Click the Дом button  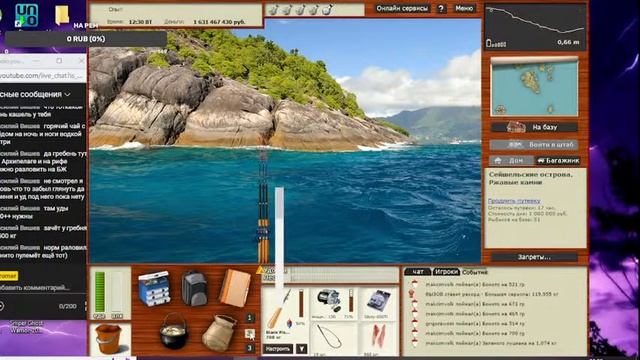(511, 160)
